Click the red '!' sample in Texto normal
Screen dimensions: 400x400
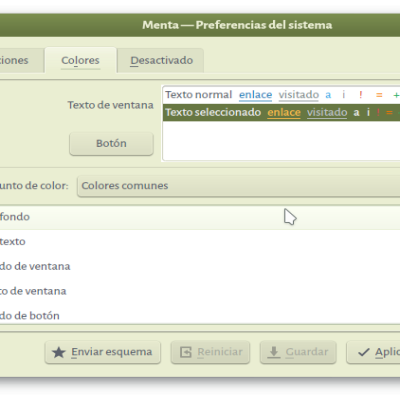point(361,95)
